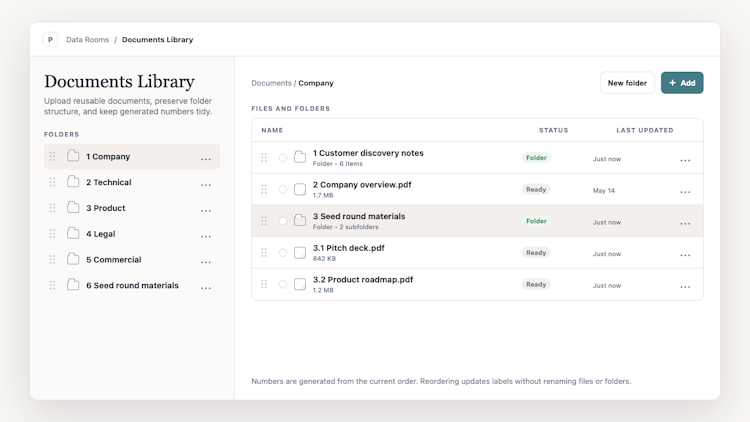Image resolution: width=750 pixels, height=422 pixels.
Task: Open 2 Company overview.pdf file name
Action: 362,185
